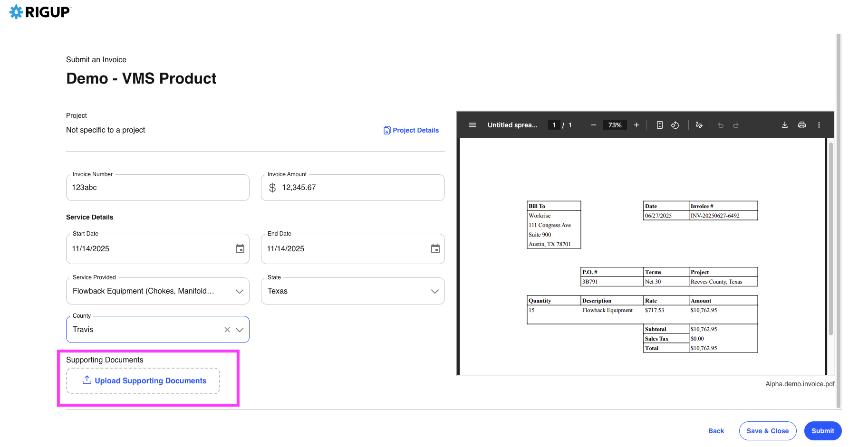Click the 'Demo - VMS Product' heading
The image size is (868, 447).
141,78
